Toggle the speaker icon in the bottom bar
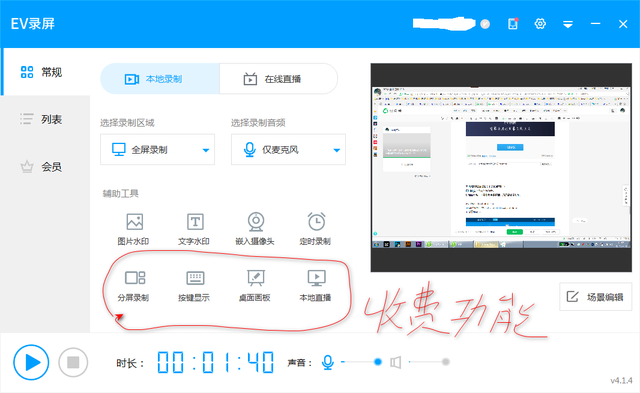The image size is (640, 393). point(396,362)
